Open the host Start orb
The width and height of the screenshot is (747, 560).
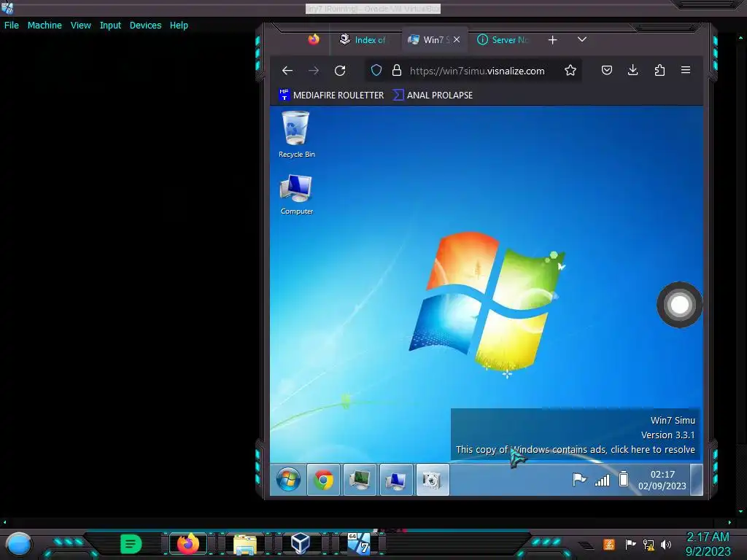click(19, 545)
